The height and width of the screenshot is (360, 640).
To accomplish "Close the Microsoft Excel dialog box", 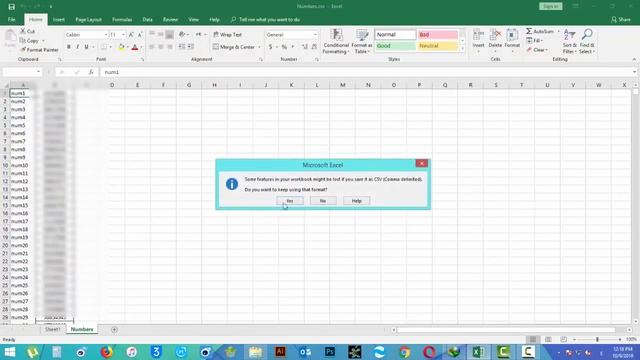I will [x=422, y=163].
